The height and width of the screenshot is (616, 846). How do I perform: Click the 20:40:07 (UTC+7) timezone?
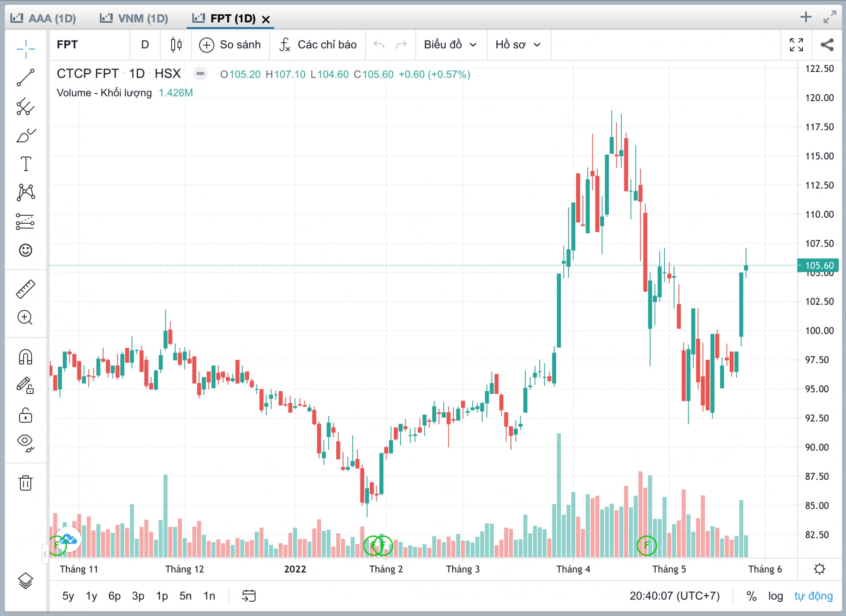[x=675, y=596]
